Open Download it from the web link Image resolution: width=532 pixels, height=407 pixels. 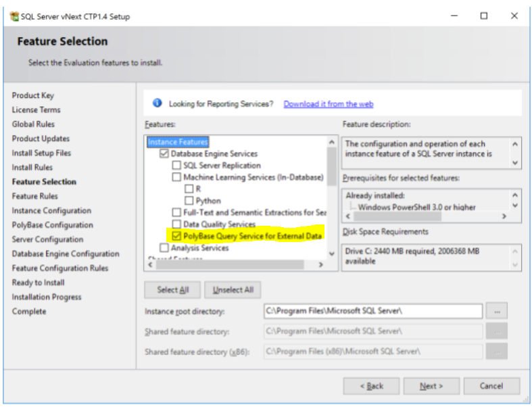[x=329, y=104]
